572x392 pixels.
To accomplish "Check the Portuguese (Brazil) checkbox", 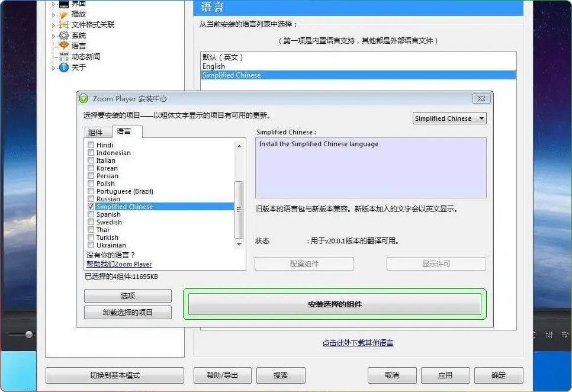I will [x=91, y=191].
